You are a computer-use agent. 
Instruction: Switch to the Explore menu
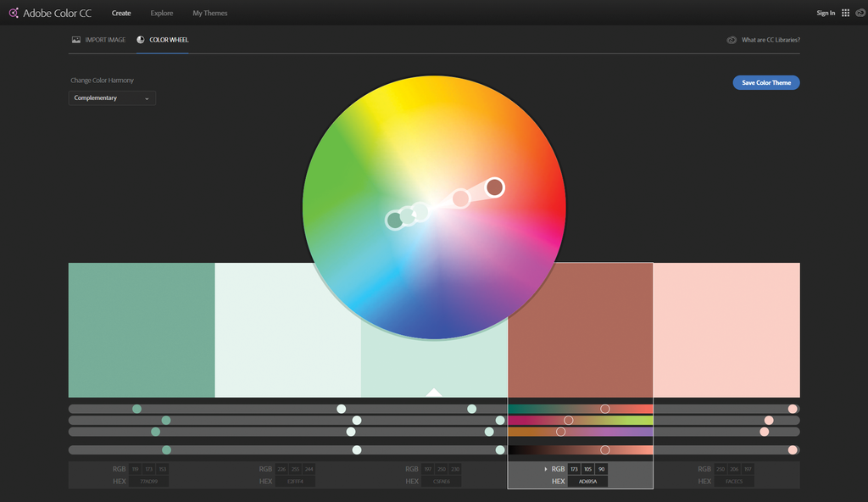tap(161, 13)
